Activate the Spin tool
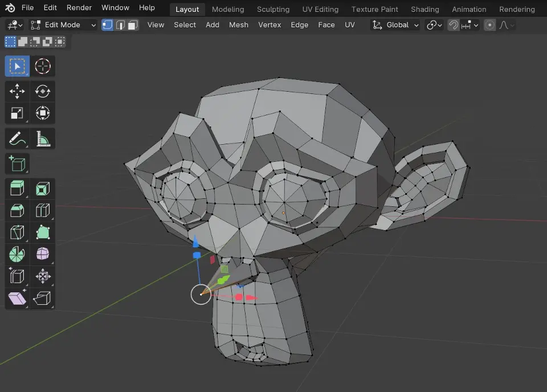The image size is (547, 392). click(17, 254)
